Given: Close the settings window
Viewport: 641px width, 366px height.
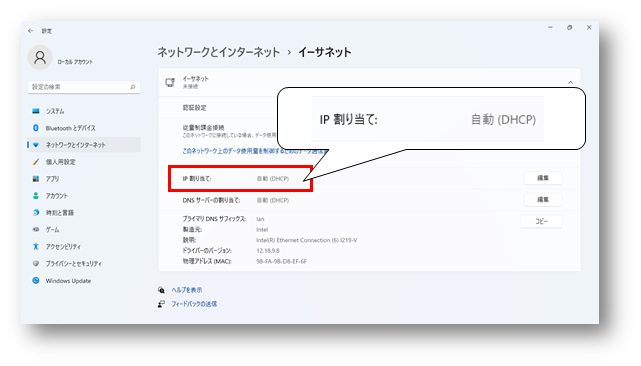Looking at the screenshot, I should click(589, 27).
